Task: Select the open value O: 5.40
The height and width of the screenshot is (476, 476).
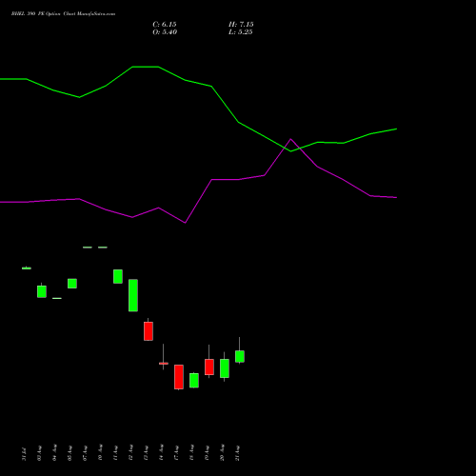Action: tap(165, 32)
